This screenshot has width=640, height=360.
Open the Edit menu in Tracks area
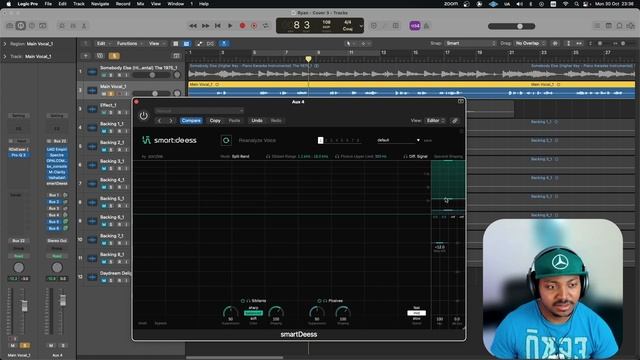[x=104, y=44]
